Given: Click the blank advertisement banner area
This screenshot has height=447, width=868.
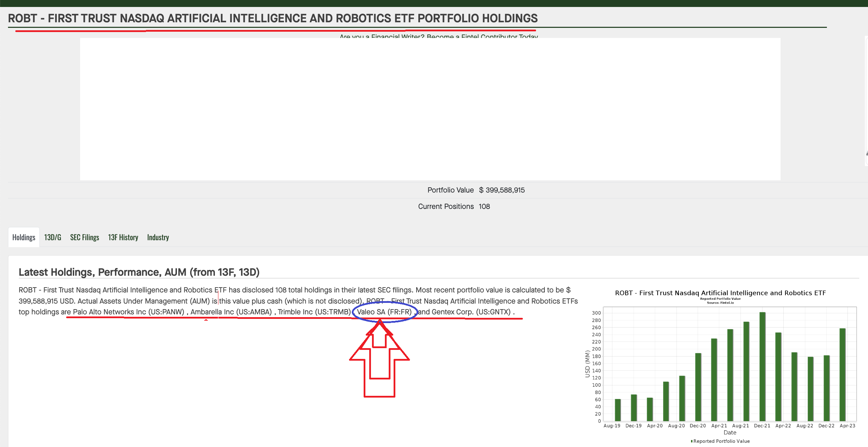Looking at the screenshot, I should point(430,109).
